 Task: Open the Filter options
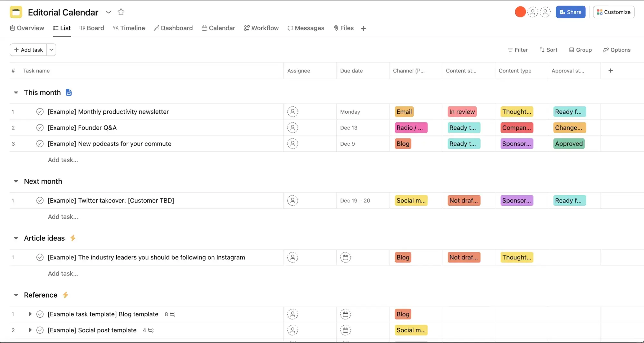[x=518, y=50]
